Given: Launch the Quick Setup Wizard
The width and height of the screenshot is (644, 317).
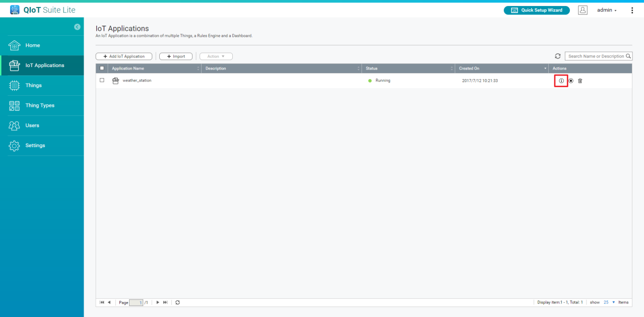Looking at the screenshot, I should pyautogui.click(x=537, y=10).
